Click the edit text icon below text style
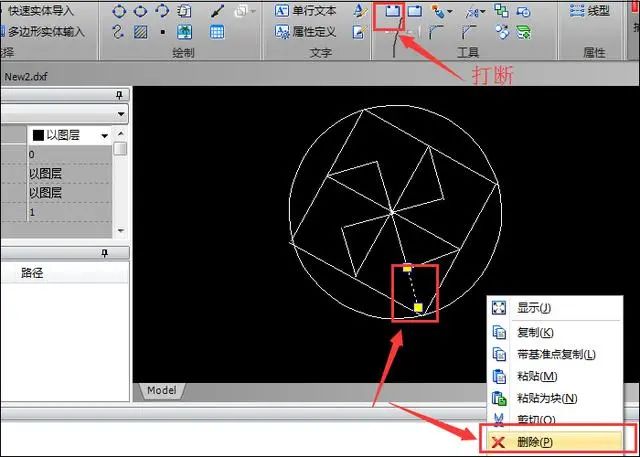 point(360,32)
